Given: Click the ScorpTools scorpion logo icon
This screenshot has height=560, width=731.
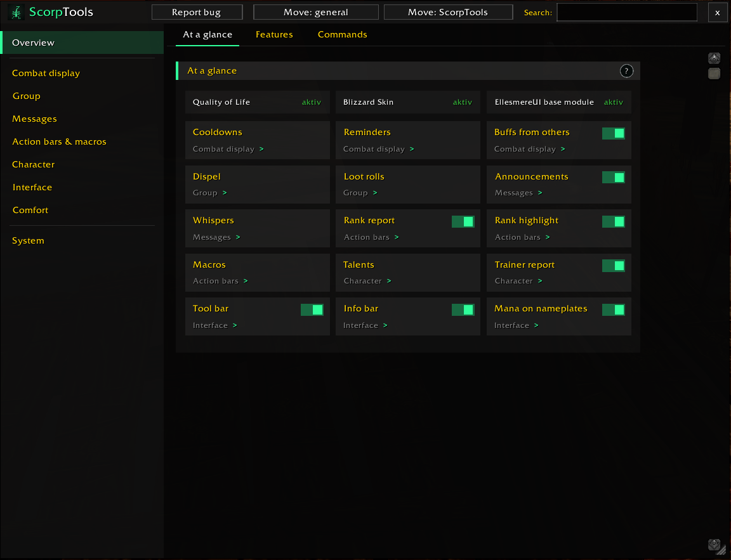Looking at the screenshot, I should (x=16, y=12).
